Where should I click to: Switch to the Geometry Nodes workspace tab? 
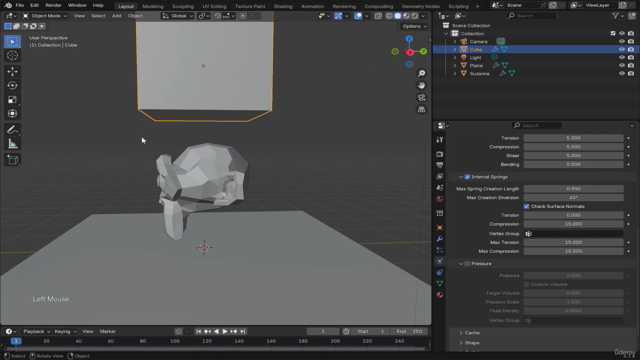point(420,6)
